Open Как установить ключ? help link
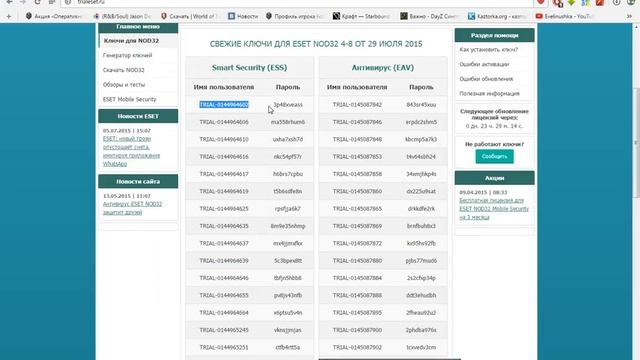This screenshot has width=640, height=360. click(x=489, y=49)
